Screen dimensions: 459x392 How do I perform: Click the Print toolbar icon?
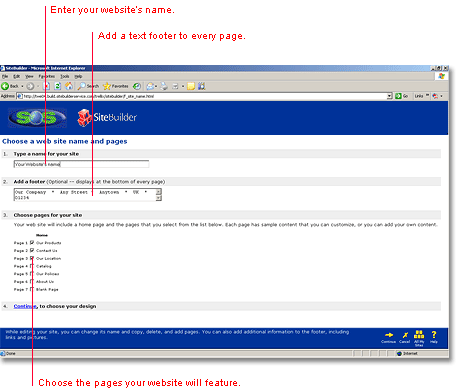164,86
